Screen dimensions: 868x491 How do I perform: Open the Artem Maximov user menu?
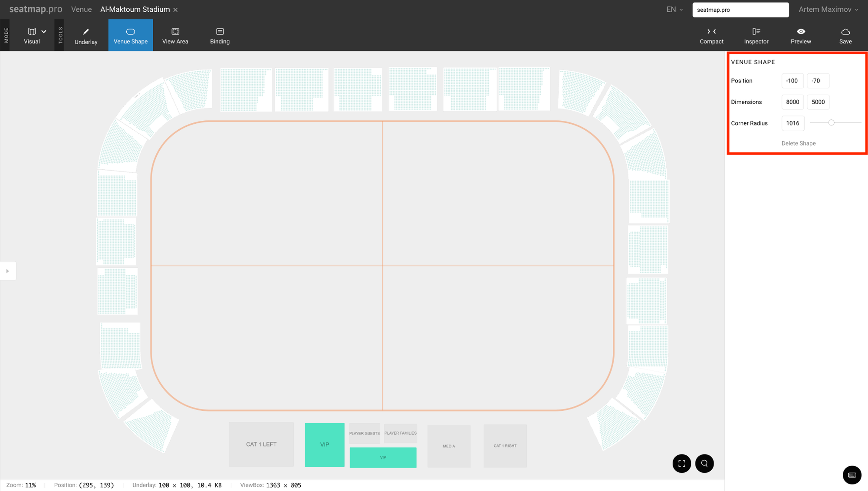tap(828, 10)
